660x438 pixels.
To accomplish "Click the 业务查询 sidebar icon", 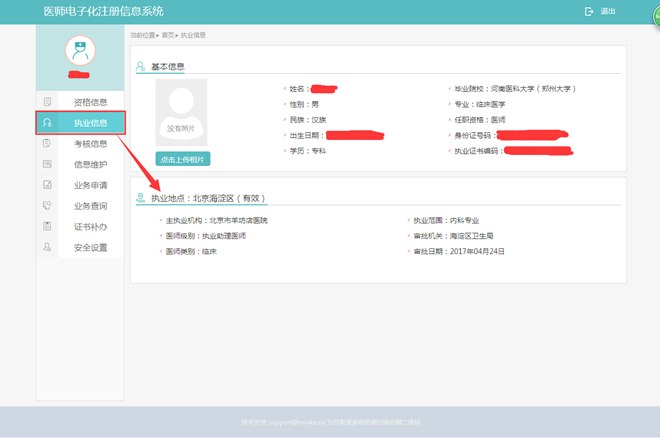I will click(x=47, y=206).
